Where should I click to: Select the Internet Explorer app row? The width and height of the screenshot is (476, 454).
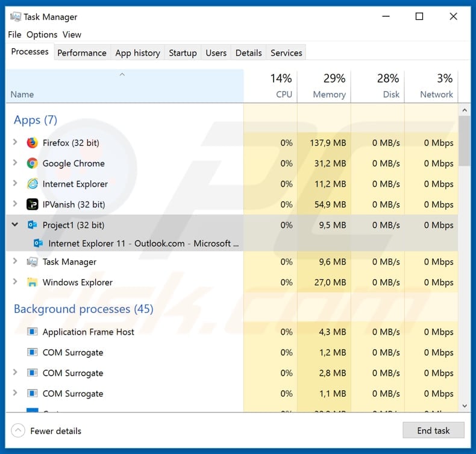[232, 184]
